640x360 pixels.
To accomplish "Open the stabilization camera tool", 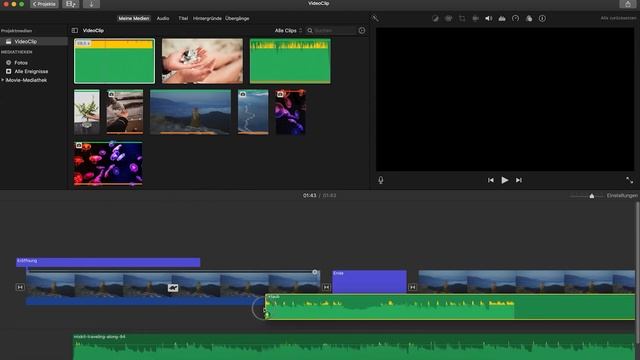I will [476, 18].
